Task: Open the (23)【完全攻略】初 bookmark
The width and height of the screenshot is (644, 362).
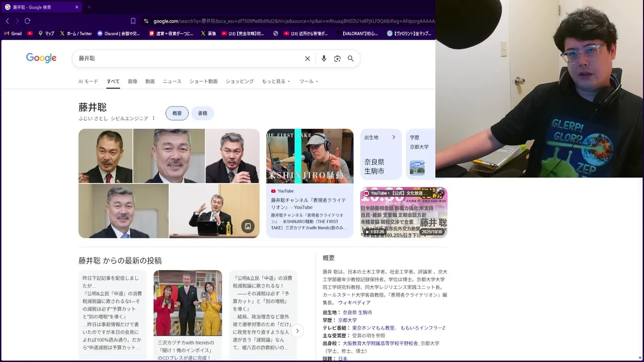Action: [243, 34]
